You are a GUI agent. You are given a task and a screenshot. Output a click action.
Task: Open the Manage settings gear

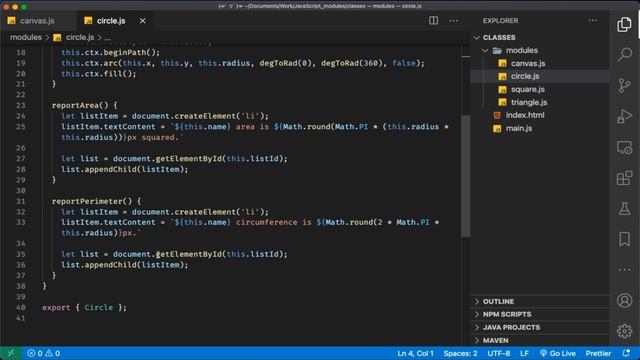tap(624, 331)
